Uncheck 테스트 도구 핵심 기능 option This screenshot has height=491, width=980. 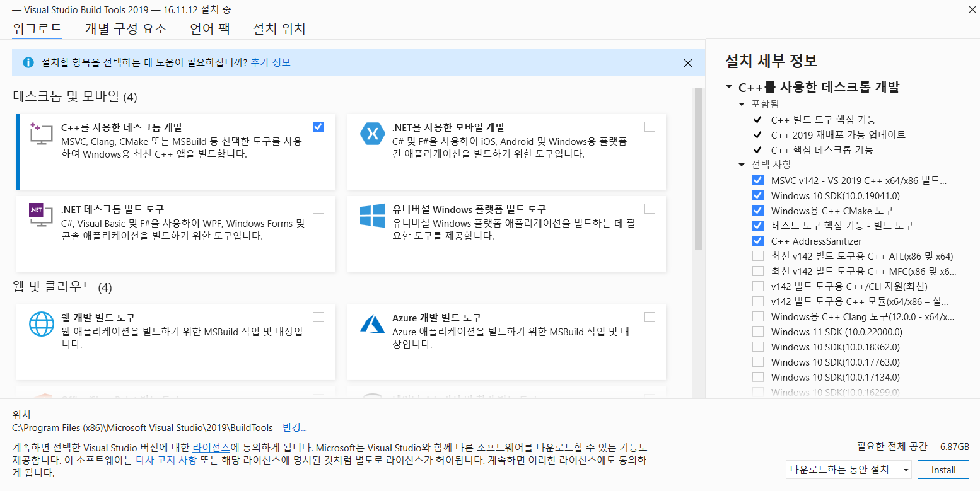click(x=758, y=226)
